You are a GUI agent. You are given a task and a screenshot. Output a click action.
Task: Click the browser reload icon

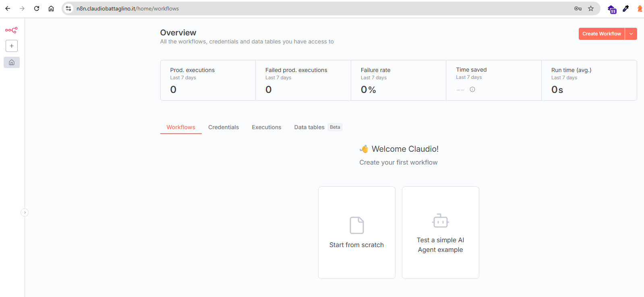(x=37, y=8)
